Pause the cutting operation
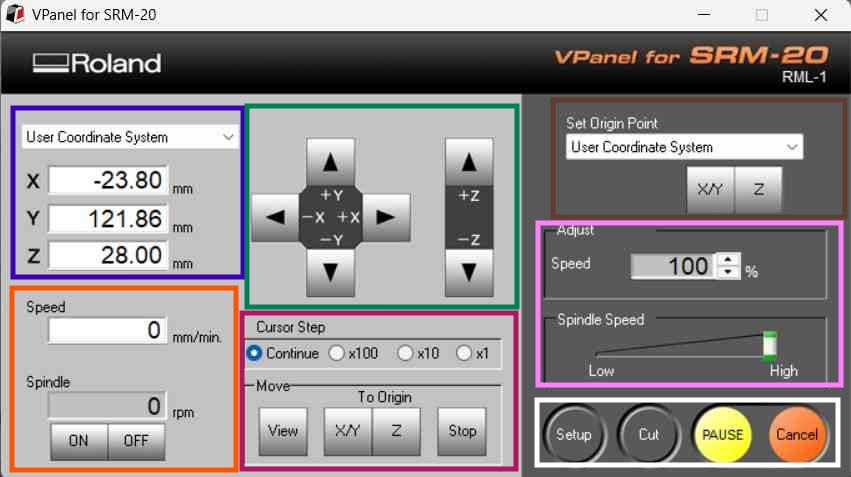 click(722, 435)
